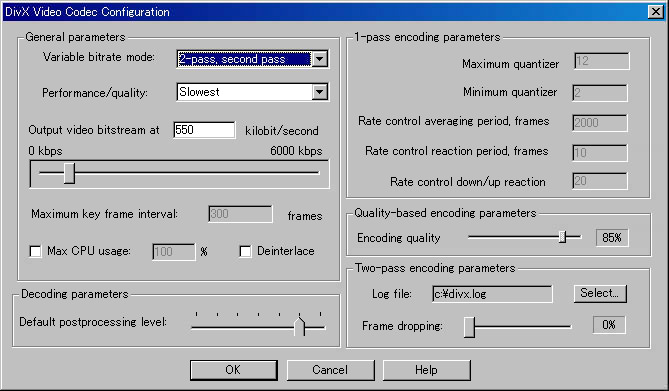Click the Log file path field
The width and height of the screenshot is (669, 391).
pyautogui.click(x=492, y=294)
